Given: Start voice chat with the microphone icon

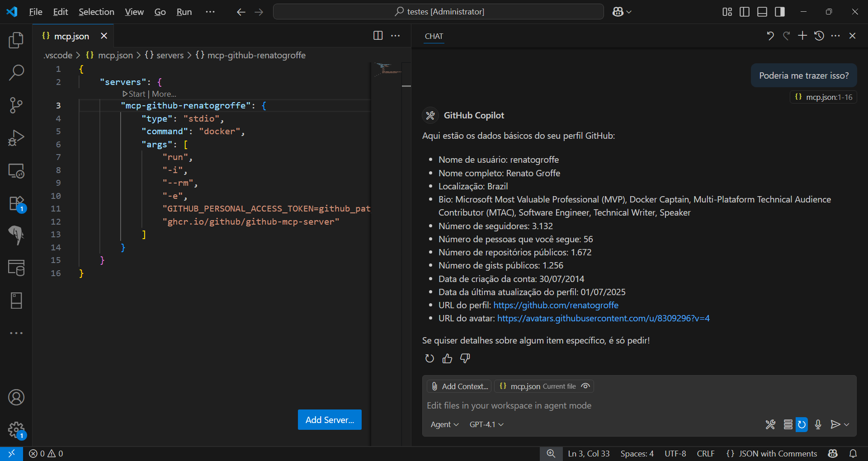Looking at the screenshot, I should coord(818,424).
